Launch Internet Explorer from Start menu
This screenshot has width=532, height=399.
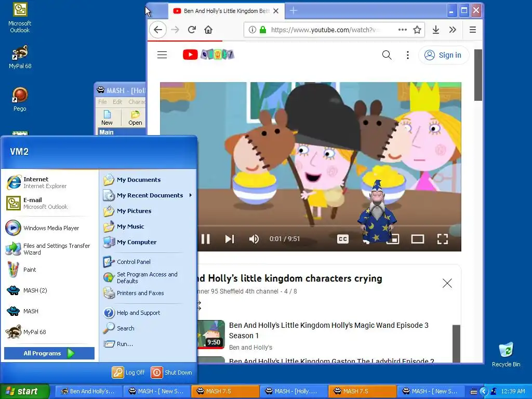[x=50, y=182]
